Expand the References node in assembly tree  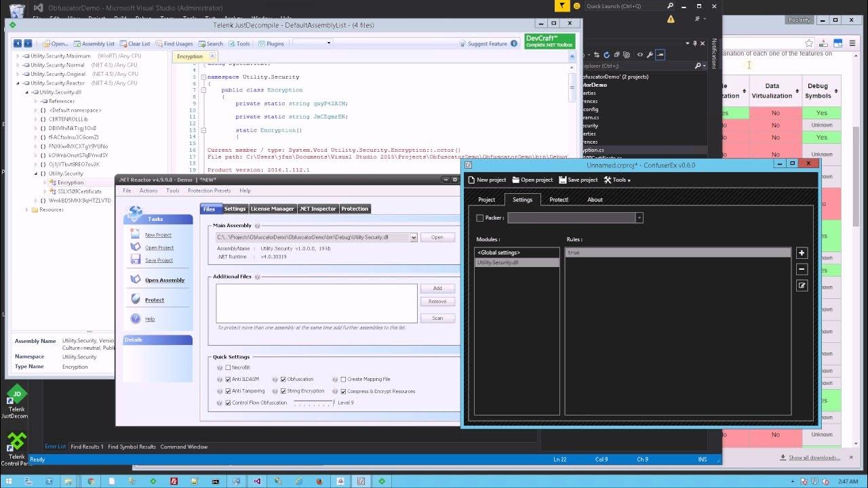tap(36, 101)
